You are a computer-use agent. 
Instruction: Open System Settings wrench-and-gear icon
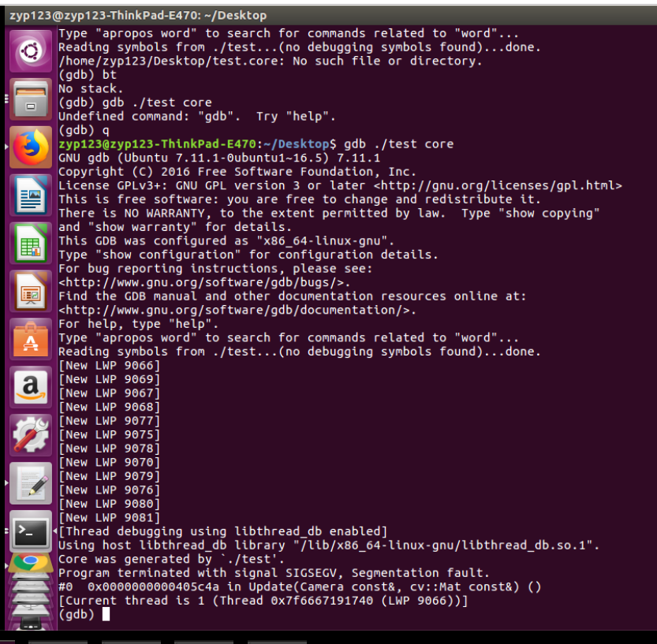31,436
